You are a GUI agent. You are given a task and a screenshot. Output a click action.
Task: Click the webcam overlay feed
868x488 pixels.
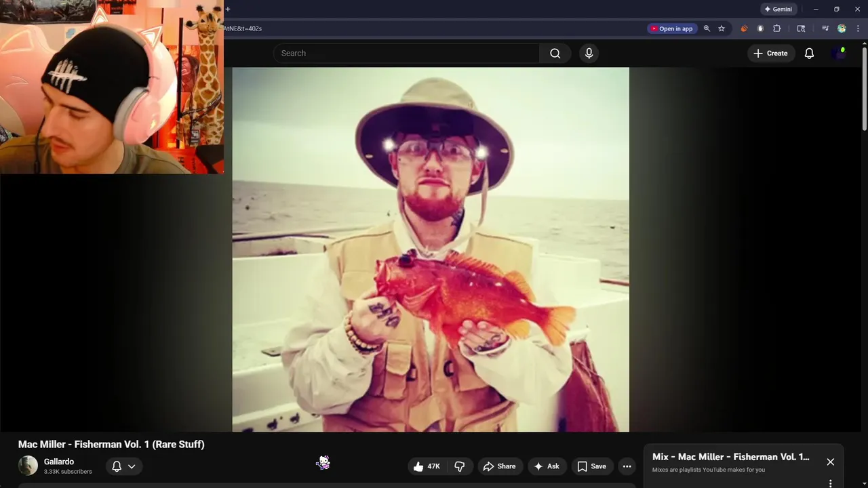pyautogui.click(x=112, y=87)
